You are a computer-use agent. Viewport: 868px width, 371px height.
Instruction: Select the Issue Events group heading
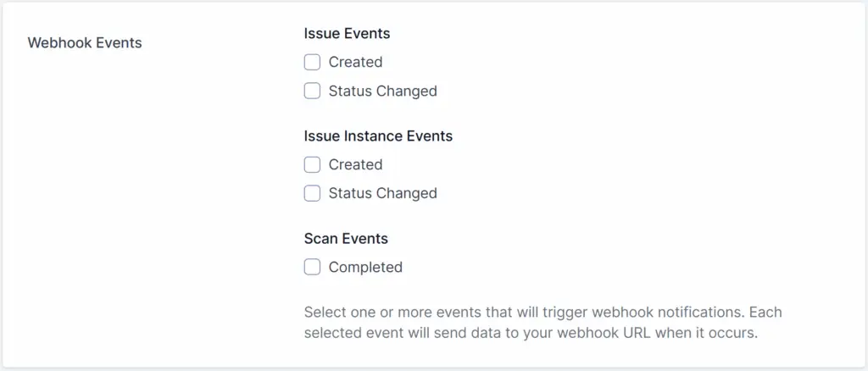[347, 34]
